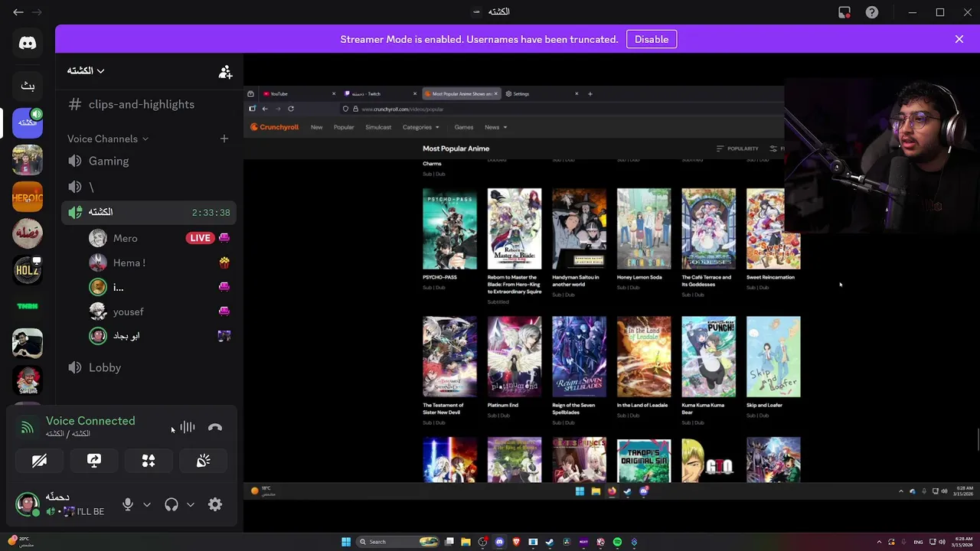The image size is (980, 551).
Task: Toggle screen sharing button
Action: (94, 461)
